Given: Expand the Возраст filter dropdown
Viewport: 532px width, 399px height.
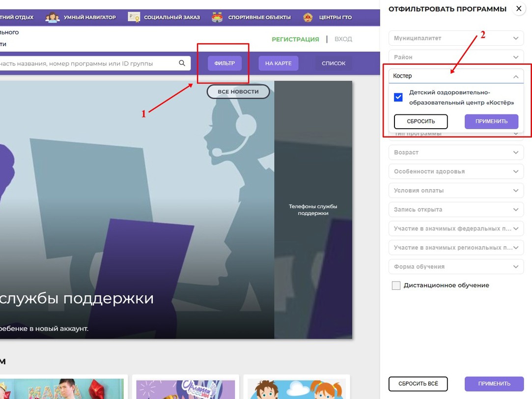Looking at the screenshot, I should pyautogui.click(x=456, y=152).
